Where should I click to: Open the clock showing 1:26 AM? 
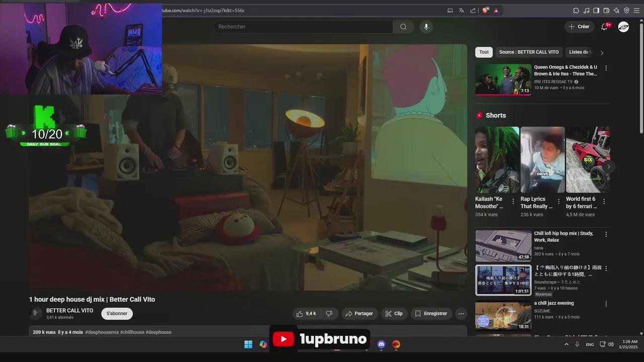pos(628,344)
